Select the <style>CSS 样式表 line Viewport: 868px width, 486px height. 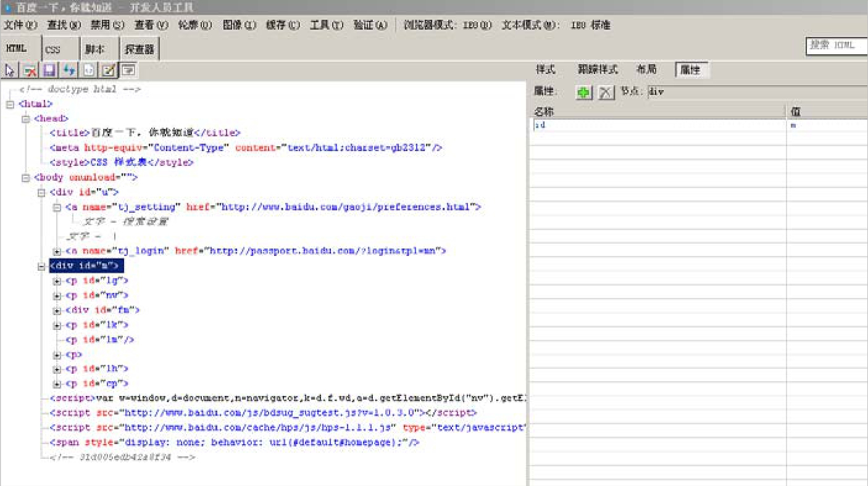click(122, 163)
